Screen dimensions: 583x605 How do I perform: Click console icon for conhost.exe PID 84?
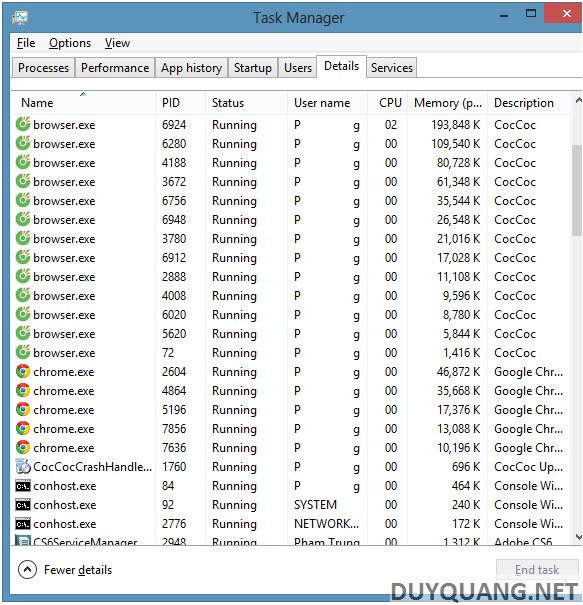[x=23, y=486]
